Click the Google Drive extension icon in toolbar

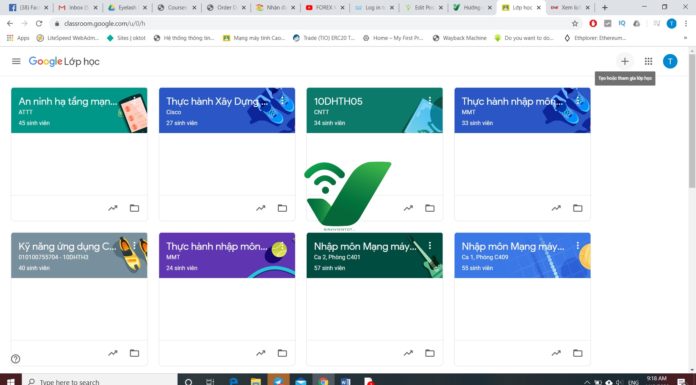tap(637, 24)
